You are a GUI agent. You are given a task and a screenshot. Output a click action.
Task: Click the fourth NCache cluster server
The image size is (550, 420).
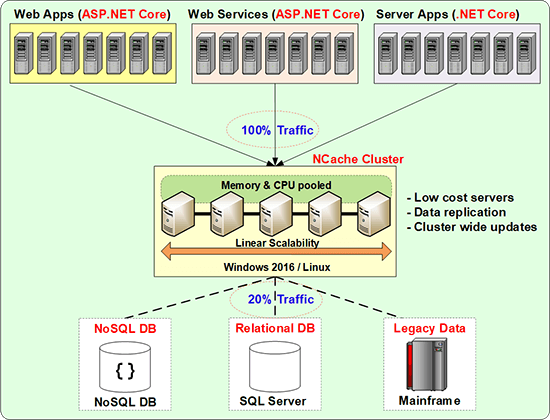click(x=325, y=214)
